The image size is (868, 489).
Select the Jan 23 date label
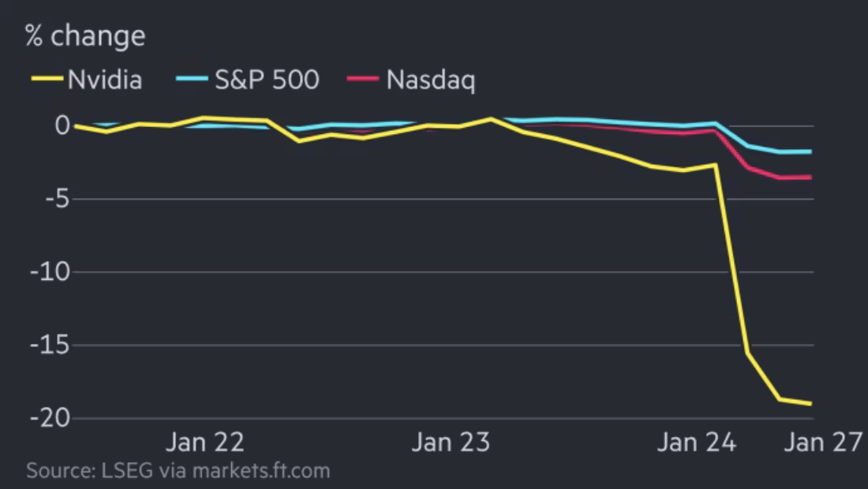point(451,442)
